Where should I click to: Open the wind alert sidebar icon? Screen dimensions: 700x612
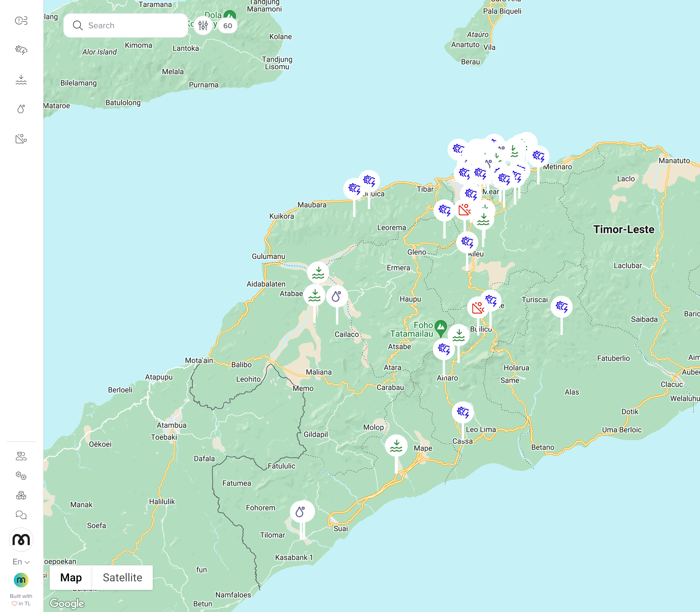[x=21, y=21]
